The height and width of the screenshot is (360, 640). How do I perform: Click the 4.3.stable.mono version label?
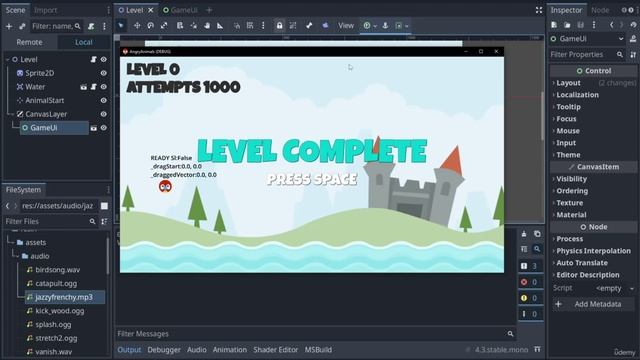pyautogui.click(x=501, y=350)
